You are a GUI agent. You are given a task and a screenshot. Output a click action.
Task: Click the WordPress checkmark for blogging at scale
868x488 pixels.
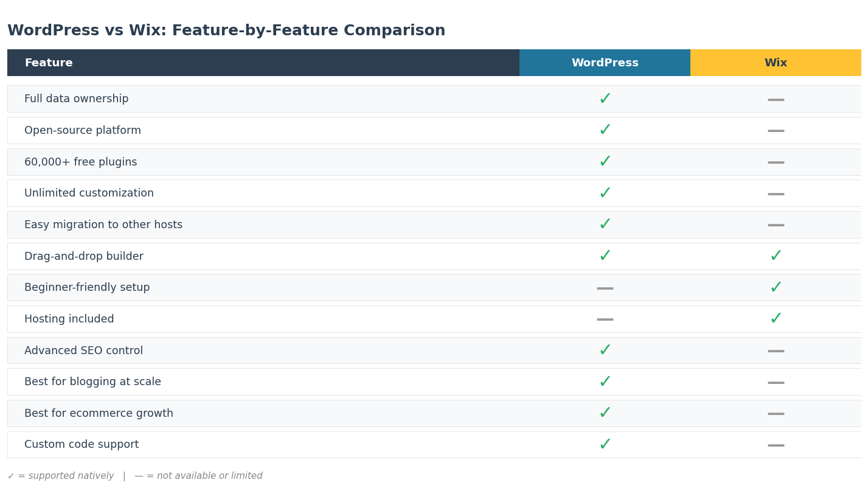[x=605, y=382]
